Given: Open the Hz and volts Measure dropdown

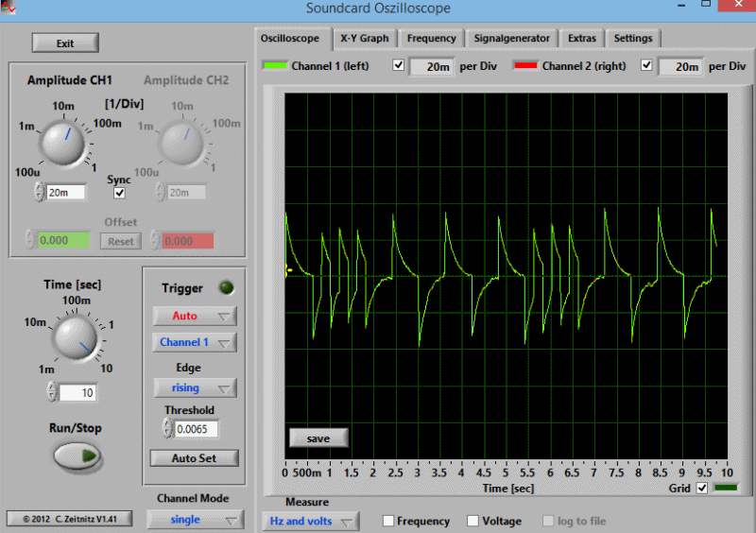Looking at the screenshot, I should coord(311,521).
